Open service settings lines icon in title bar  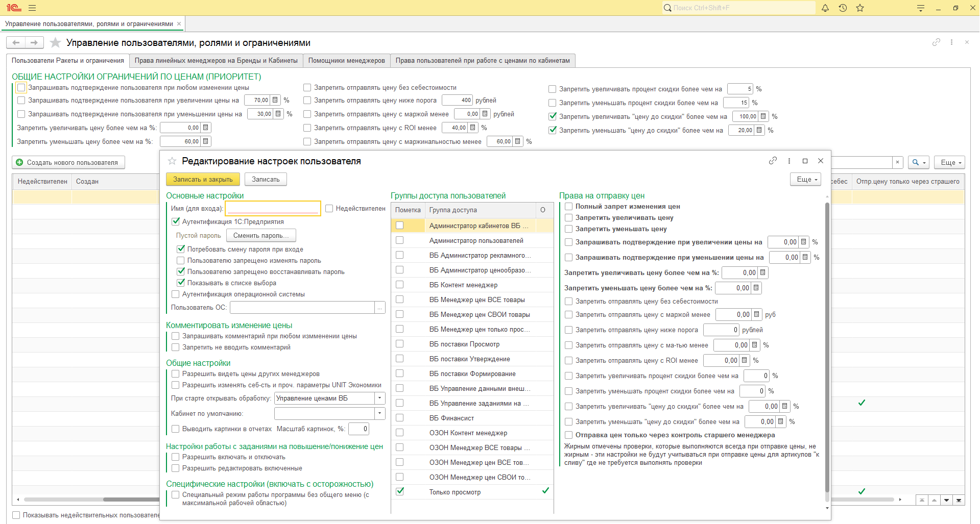[921, 8]
